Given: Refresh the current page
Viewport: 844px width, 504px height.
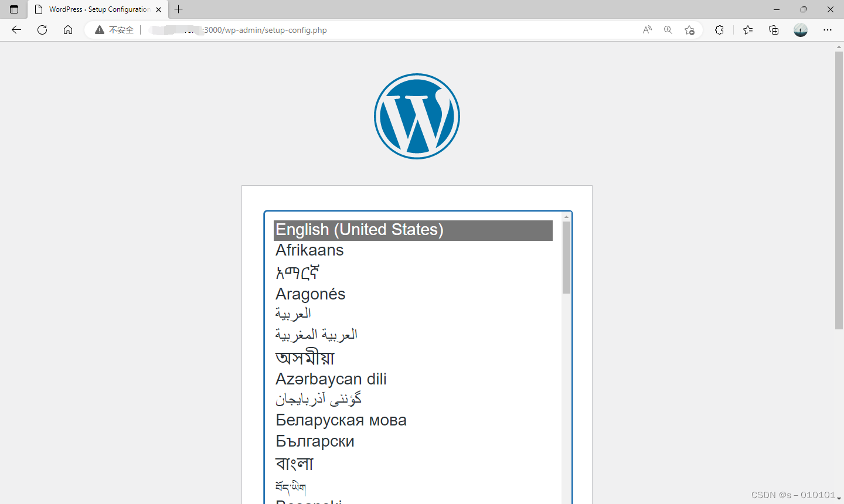Looking at the screenshot, I should (42, 30).
